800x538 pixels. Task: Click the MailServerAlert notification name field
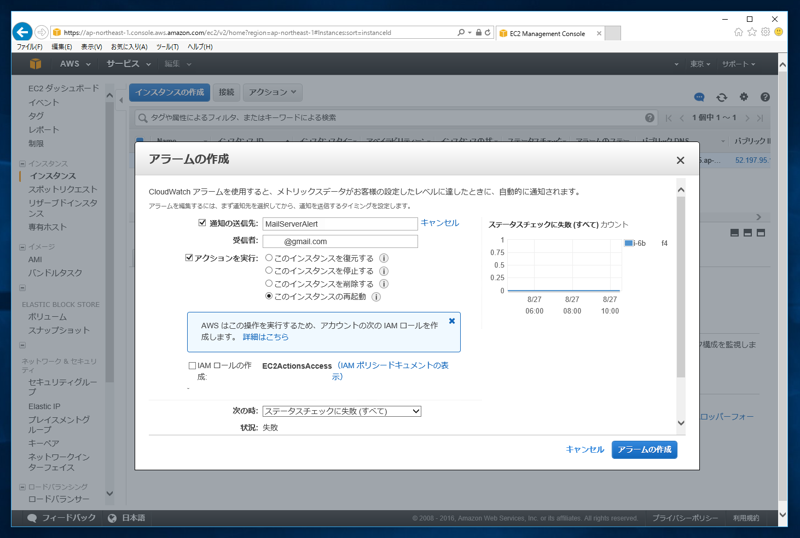[x=340, y=224]
